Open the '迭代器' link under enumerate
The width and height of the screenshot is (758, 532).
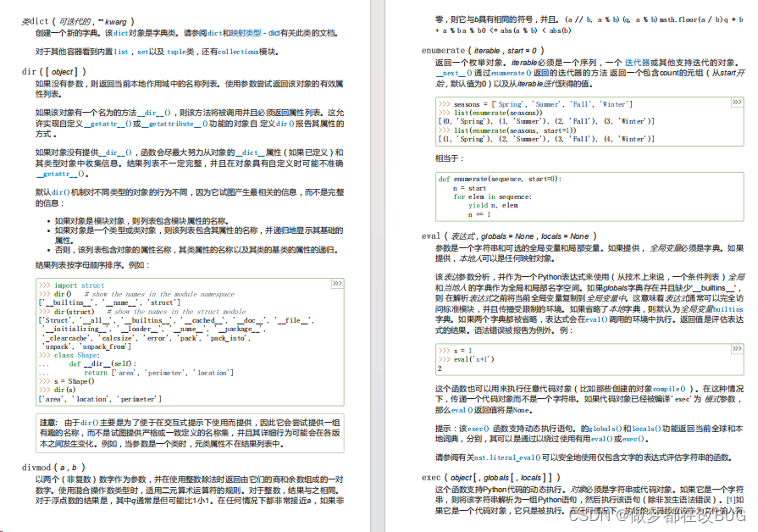pyautogui.click(x=637, y=63)
